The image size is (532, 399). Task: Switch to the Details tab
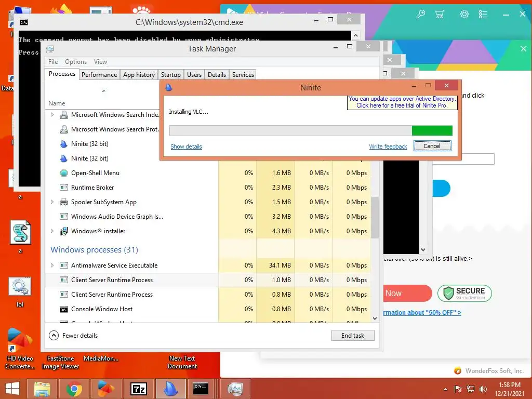pyautogui.click(x=217, y=75)
